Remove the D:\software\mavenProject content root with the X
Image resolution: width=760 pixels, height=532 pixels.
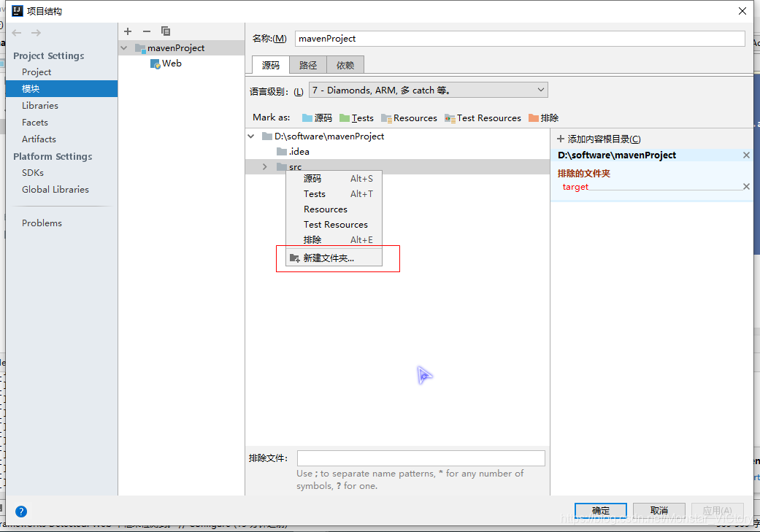tap(746, 155)
